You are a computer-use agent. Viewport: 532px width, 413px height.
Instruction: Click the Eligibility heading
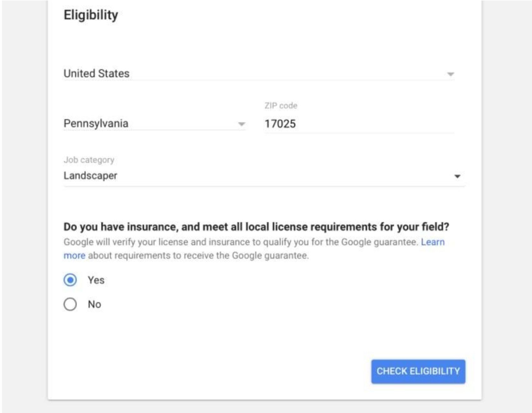click(91, 15)
